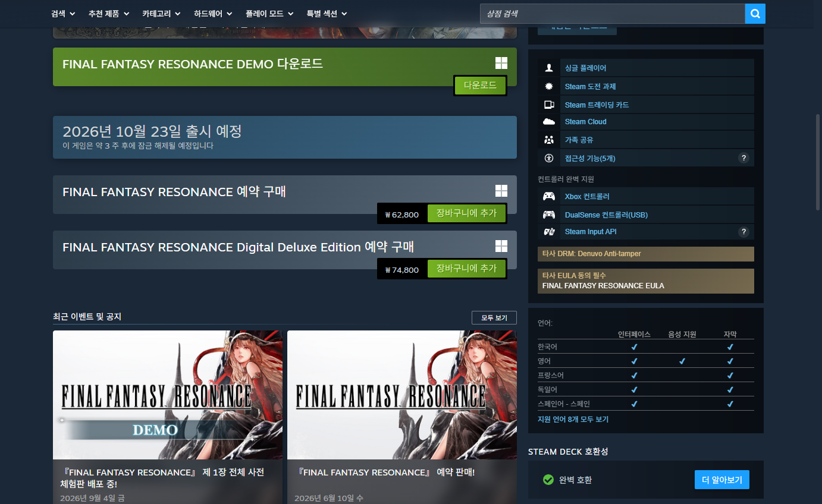Click the 한국어 language row
The width and height of the screenshot is (822, 504).
[x=646, y=346]
